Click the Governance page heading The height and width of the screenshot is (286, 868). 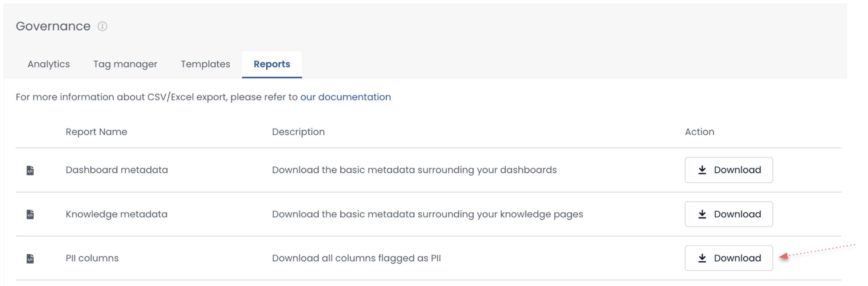pos(53,26)
